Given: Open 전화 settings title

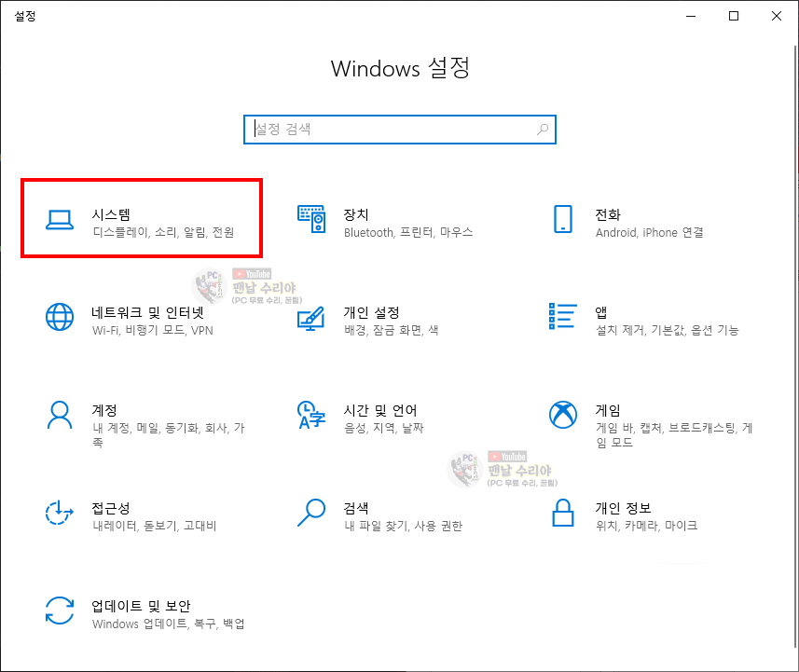Looking at the screenshot, I should (x=608, y=214).
